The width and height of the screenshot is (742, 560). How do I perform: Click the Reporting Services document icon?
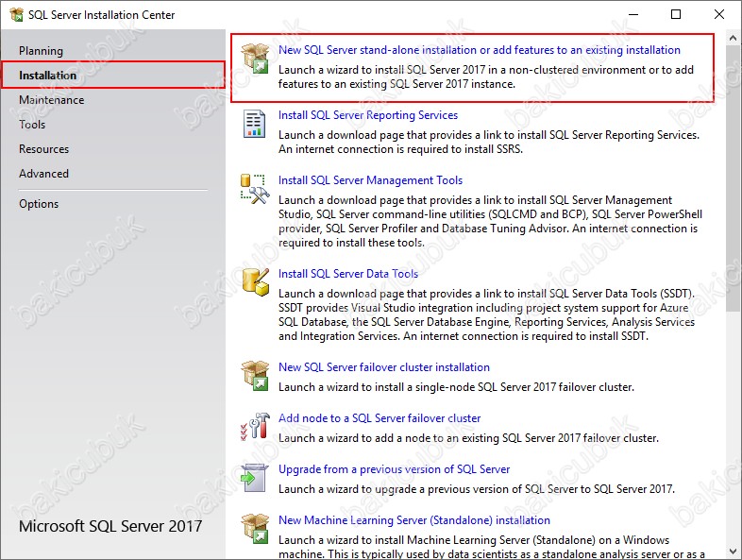tap(254, 124)
